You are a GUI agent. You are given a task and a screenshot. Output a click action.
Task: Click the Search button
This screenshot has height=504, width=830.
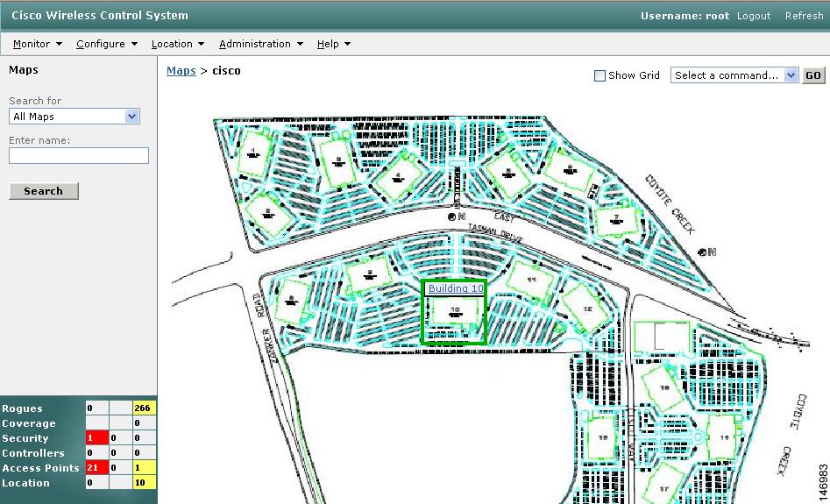coord(44,191)
